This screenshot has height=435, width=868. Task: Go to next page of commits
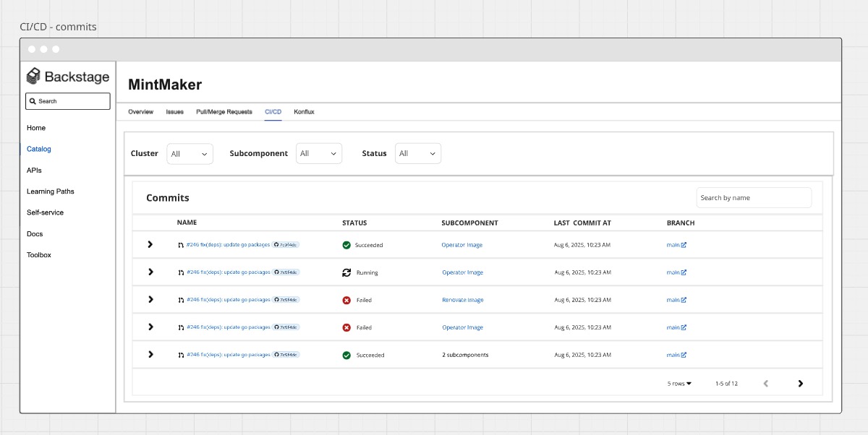800,384
